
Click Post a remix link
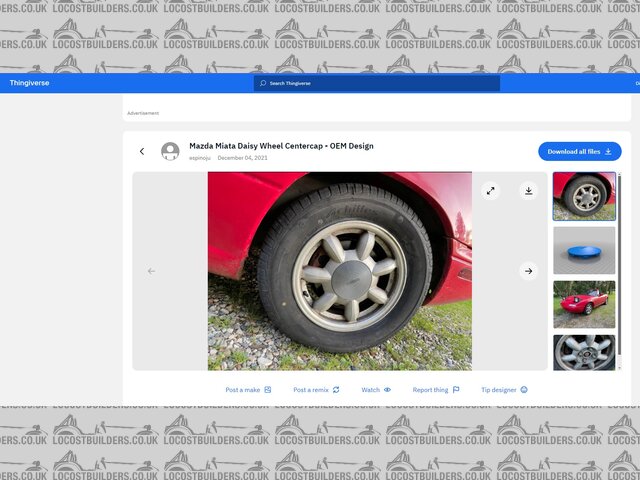tap(316, 390)
